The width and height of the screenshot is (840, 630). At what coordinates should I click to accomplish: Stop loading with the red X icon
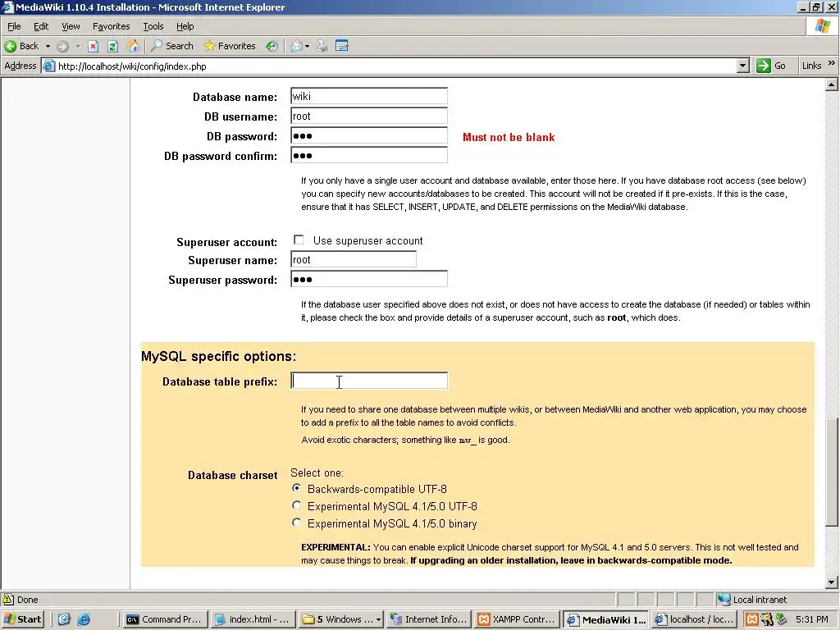tap(94, 46)
